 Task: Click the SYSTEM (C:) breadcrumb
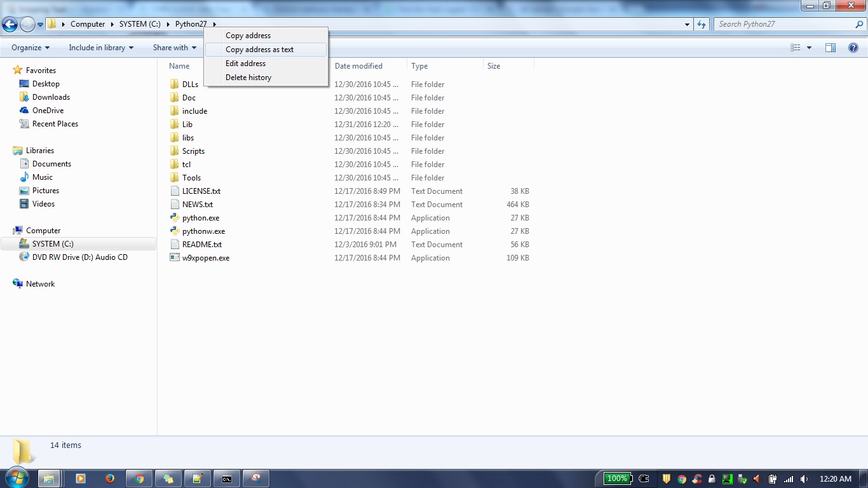140,24
